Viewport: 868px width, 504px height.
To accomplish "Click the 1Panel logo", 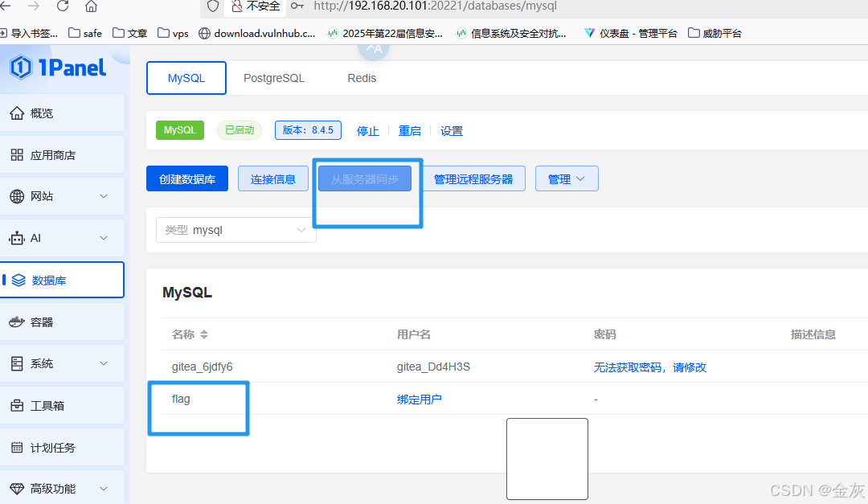I will point(58,68).
